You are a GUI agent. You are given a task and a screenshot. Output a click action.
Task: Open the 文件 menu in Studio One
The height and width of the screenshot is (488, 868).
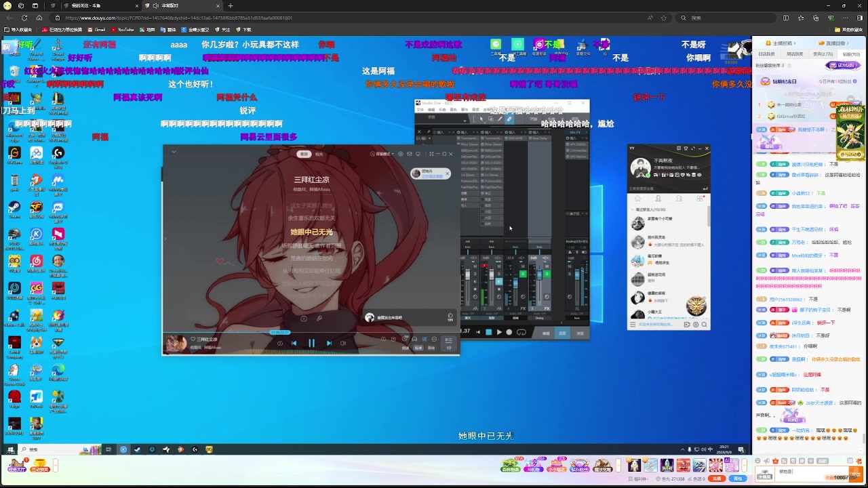click(x=420, y=110)
